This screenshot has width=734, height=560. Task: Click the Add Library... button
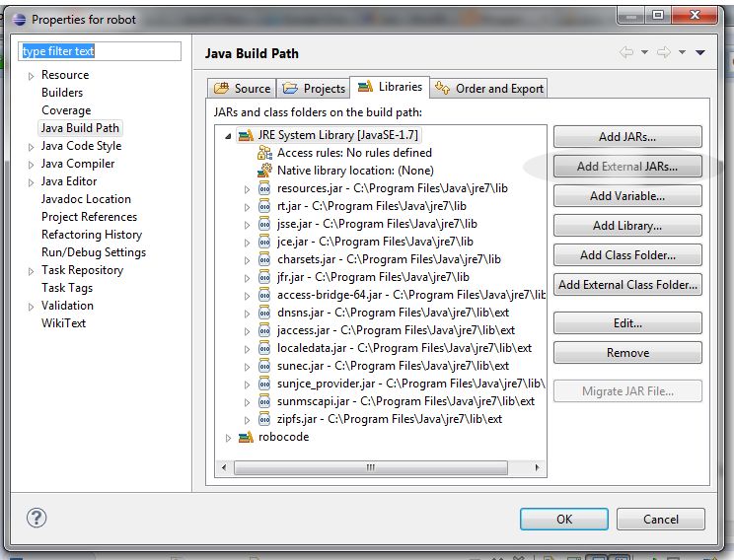pos(627,226)
